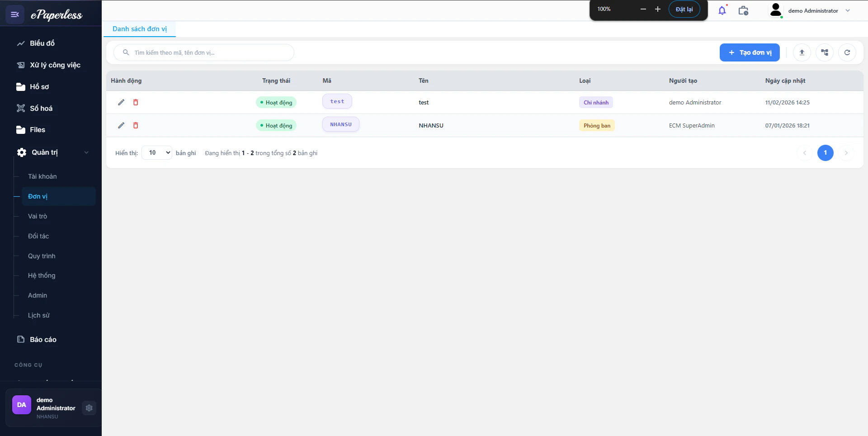Open notifications bell
This screenshot has height=436, width=868.
pos(722,10)
